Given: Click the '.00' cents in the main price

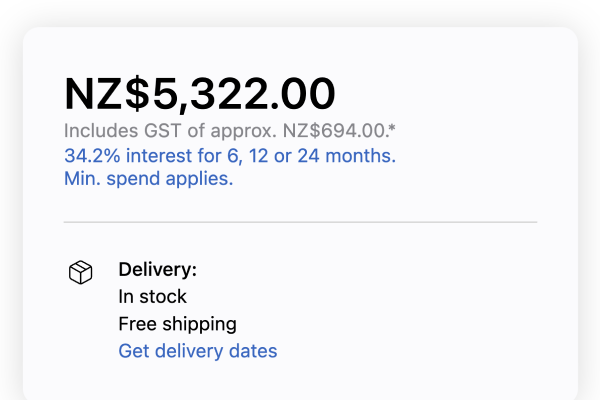Looking at the screenshot, I should (299, 94).
